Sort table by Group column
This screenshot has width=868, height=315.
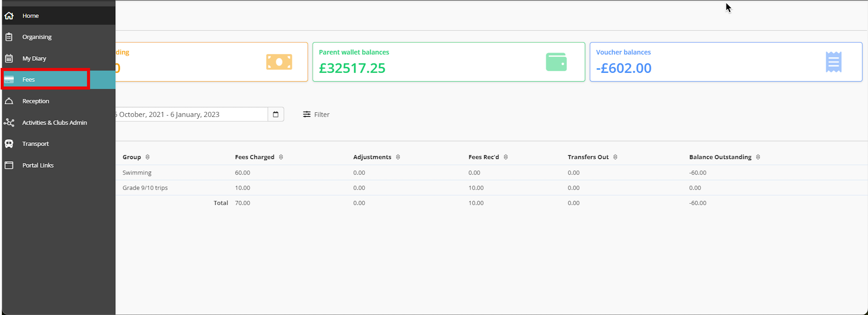tap(147, 157)
